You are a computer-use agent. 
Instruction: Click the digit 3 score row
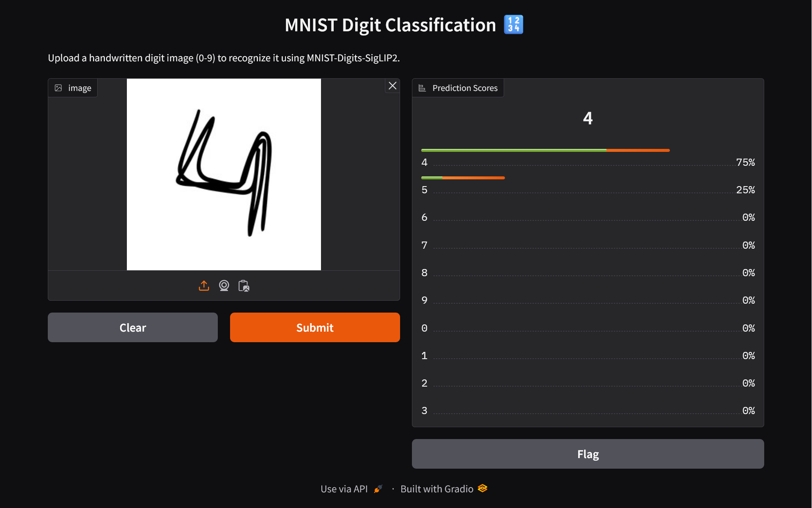pos(587,411)
